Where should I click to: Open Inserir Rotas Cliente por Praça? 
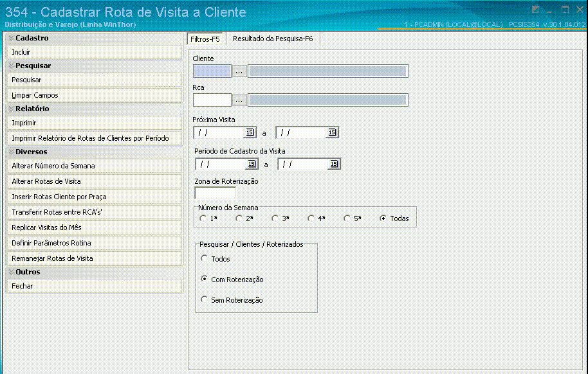(95, 197)
